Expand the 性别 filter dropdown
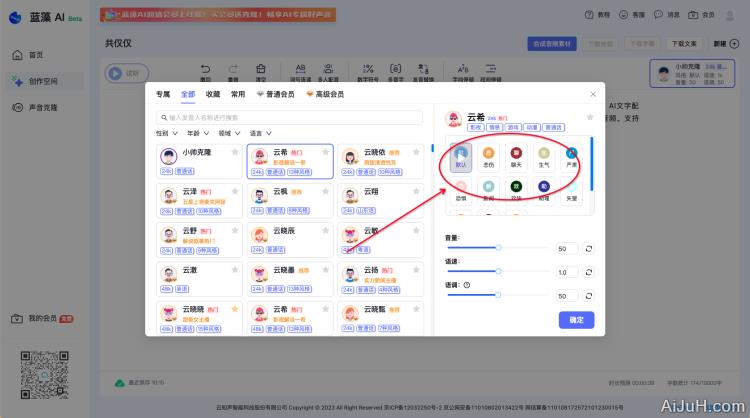The image size is (750, 418). click(x=165, y=132)
